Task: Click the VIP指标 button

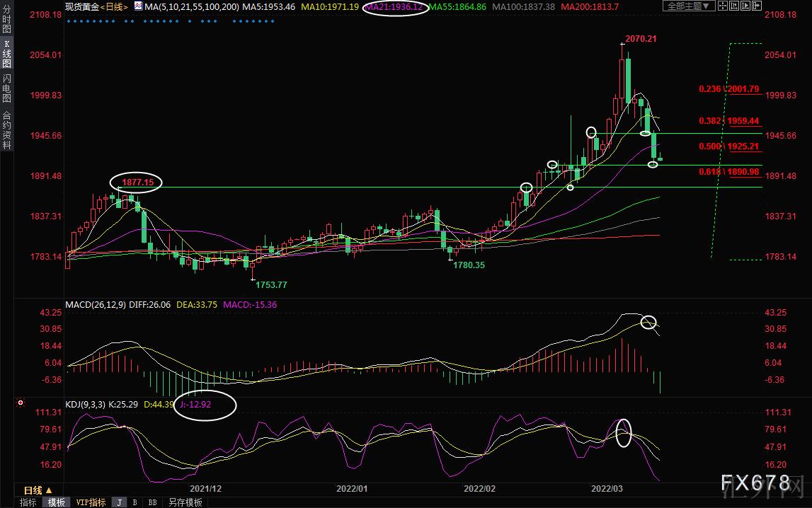Action: (x=91, y=502)
